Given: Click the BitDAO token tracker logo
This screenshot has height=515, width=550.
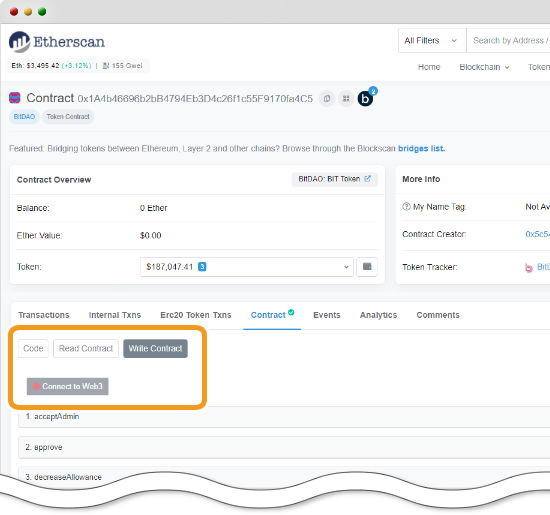Looking at the screenshot, I should point(529,268).
